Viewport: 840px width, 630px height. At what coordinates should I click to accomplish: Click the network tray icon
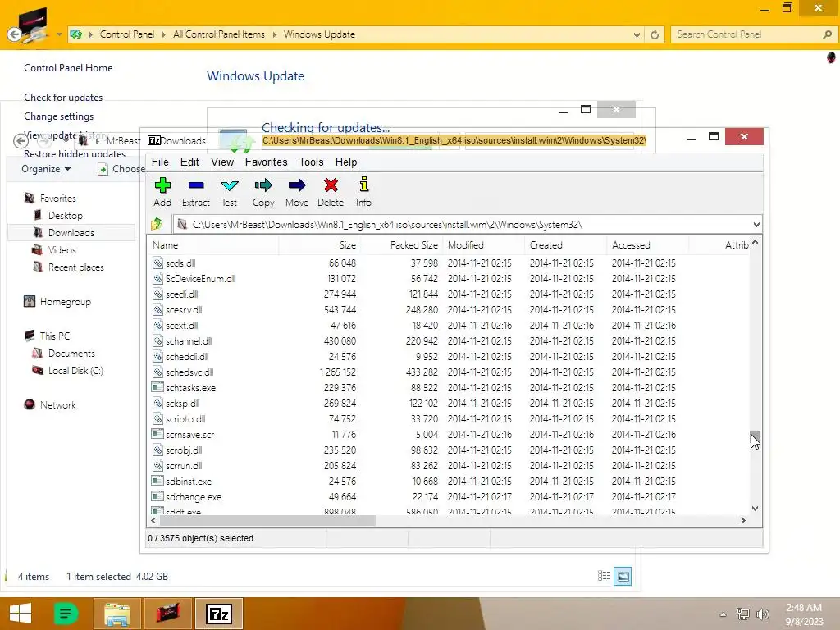click(x=742, y=614)
